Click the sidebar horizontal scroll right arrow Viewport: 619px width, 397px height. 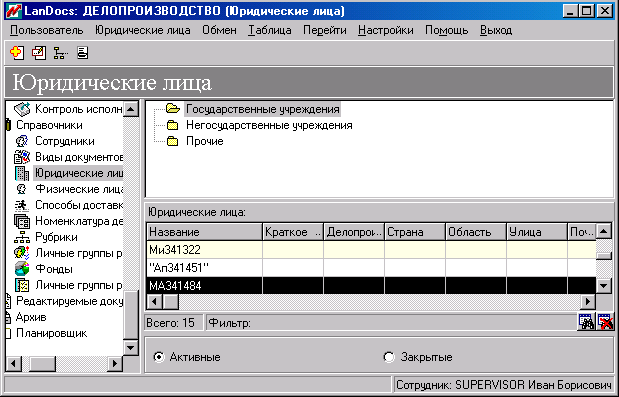115,363
